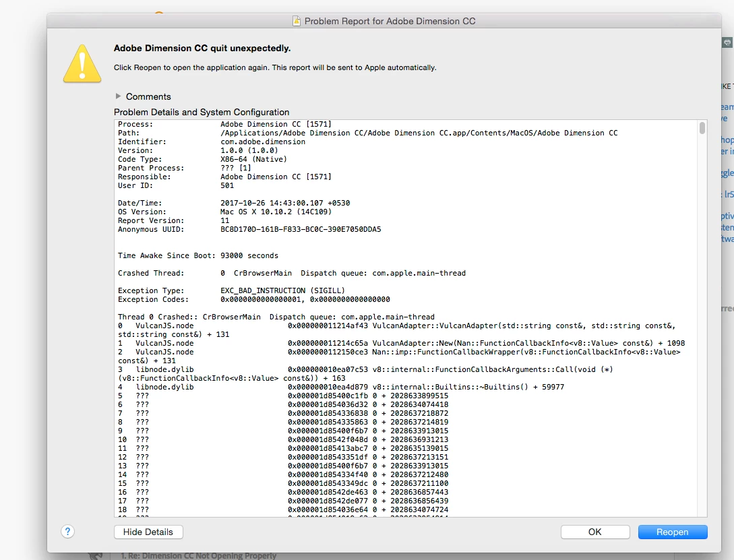Click the "Time Awake Since Boot: 93000 seconds" line
This screenshot has height=560, width=734.
coord(198,255)
